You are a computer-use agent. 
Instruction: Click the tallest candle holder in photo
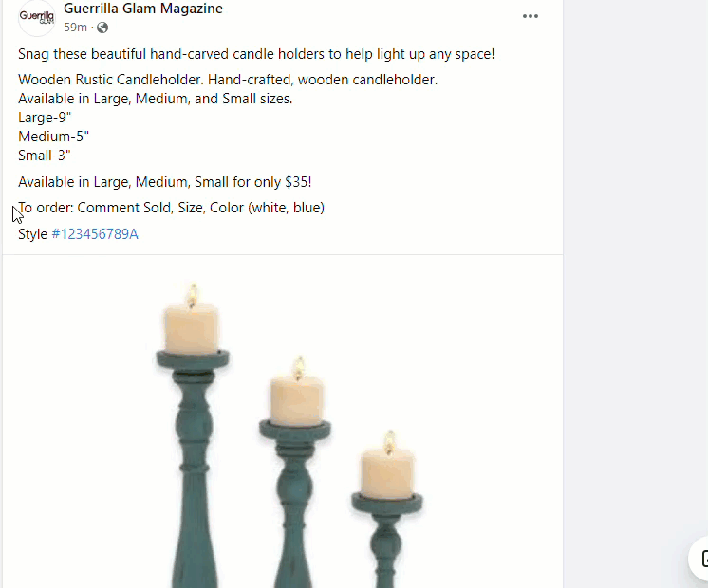coord(193,469)
